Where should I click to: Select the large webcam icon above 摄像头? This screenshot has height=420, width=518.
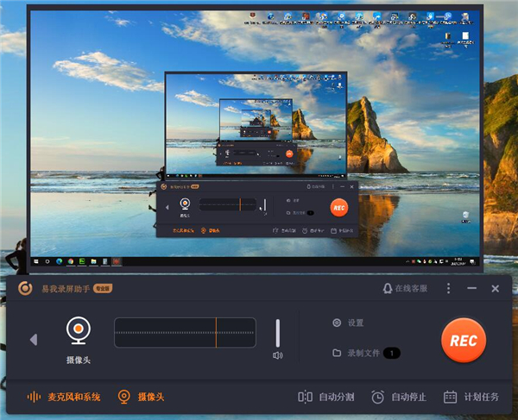pos(79,330)
